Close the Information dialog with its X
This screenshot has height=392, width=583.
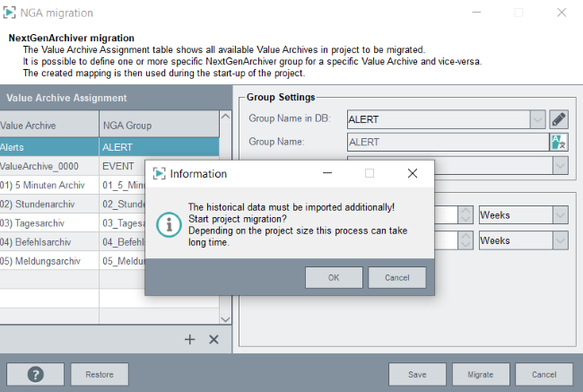click(x=413, y=173)
